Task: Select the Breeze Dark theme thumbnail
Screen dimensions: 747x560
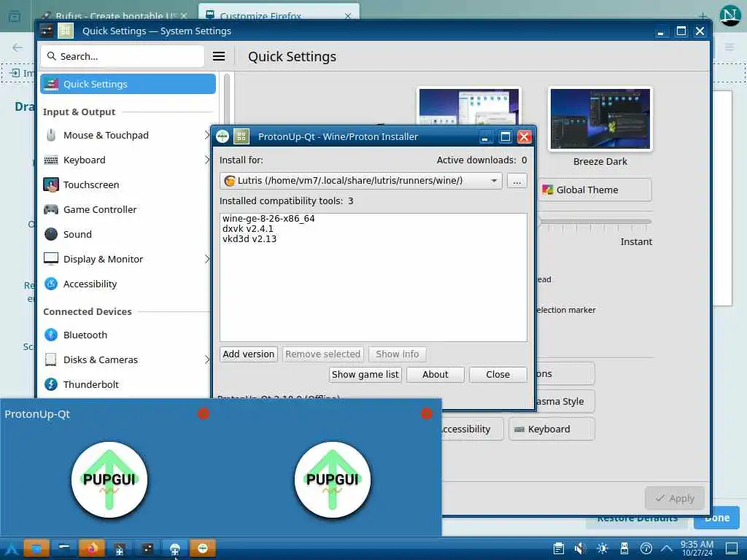Action: coord(600,119)
